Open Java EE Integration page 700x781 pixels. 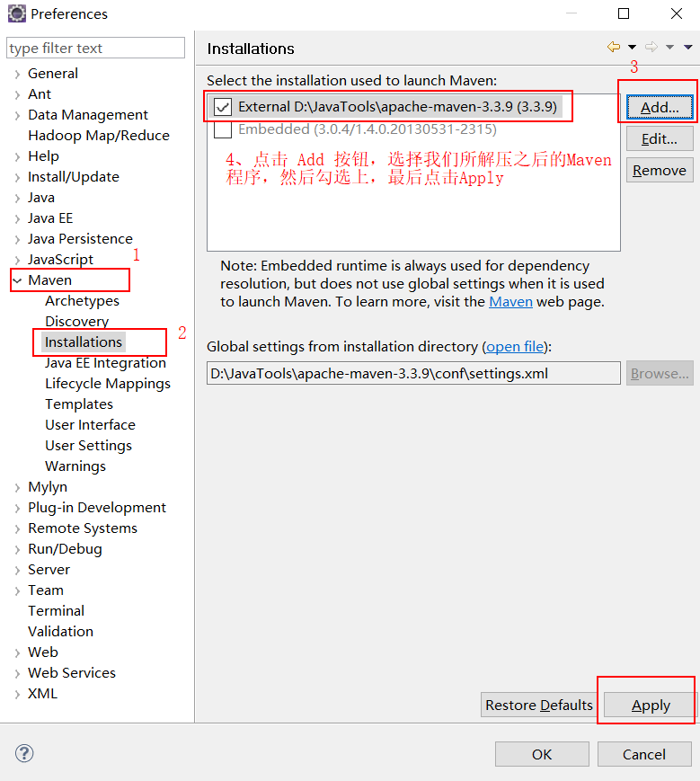105,362
